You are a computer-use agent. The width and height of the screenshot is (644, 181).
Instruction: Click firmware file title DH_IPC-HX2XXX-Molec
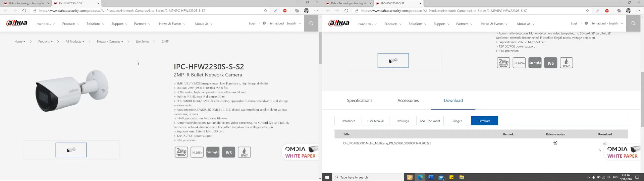[x=387, y=143]
